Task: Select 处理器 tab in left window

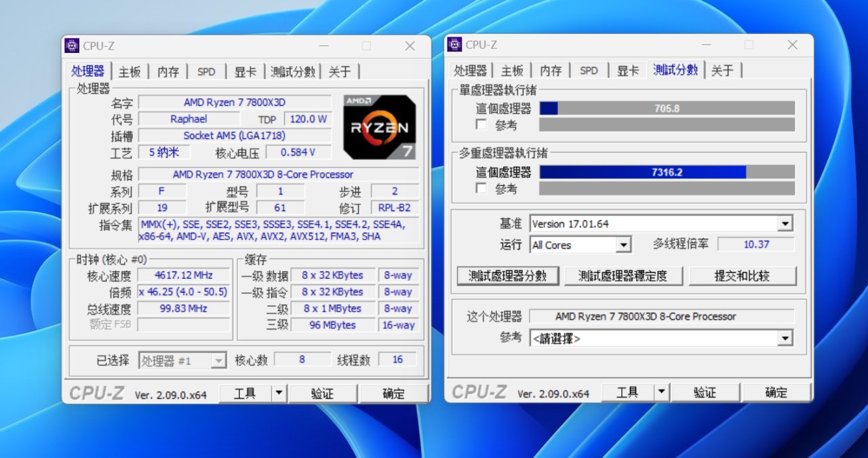Action: pos(88,71)
